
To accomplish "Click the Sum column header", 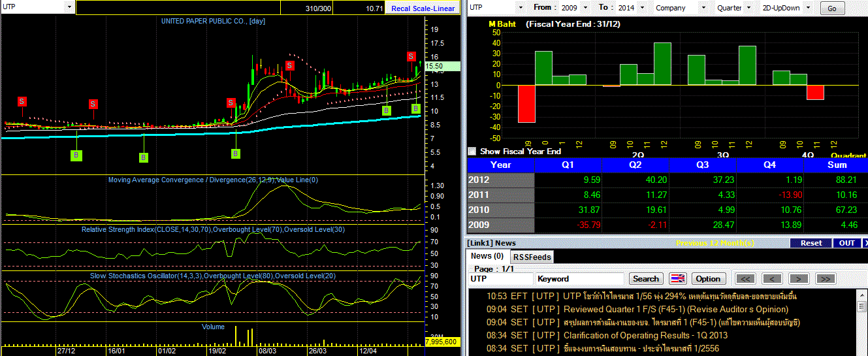I will point(837,165).
